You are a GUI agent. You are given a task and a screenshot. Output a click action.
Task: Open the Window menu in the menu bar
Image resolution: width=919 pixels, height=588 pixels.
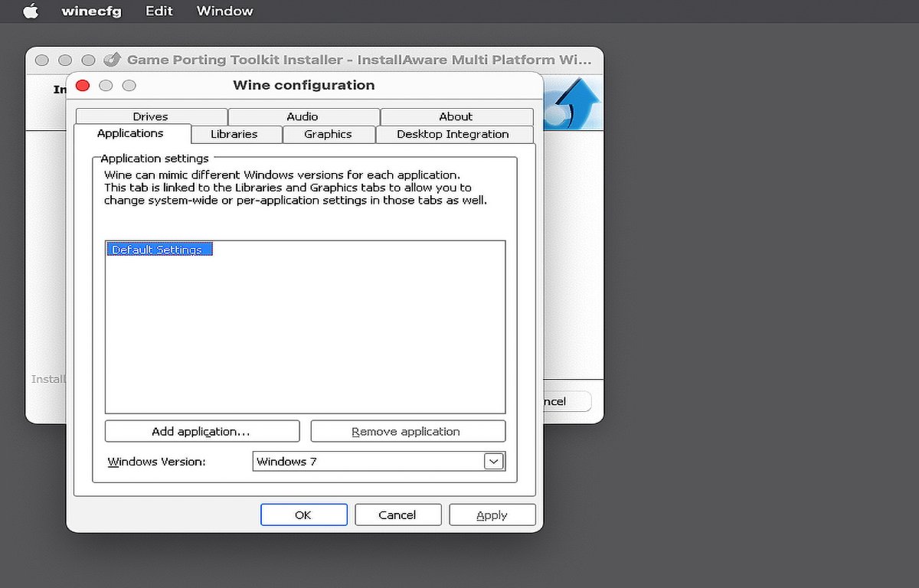(x=224, y=11)
